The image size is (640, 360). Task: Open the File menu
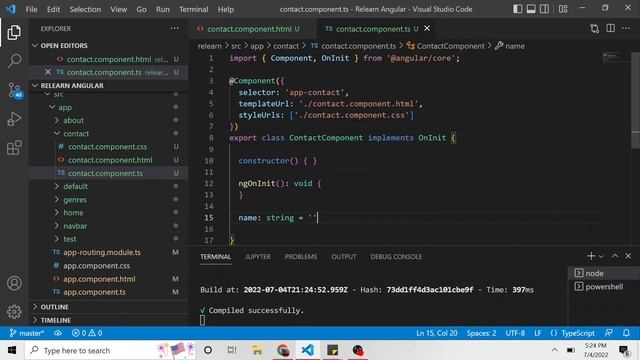click(x=31, y=9)
